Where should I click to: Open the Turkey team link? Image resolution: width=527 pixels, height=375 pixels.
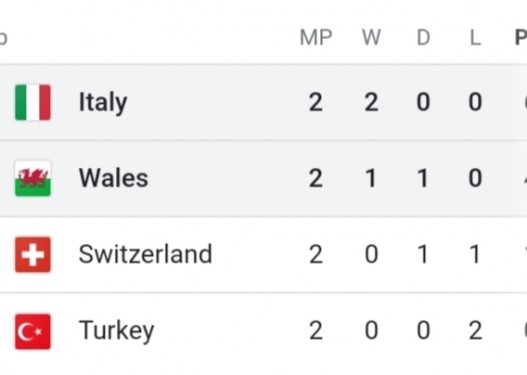point(116,331)
